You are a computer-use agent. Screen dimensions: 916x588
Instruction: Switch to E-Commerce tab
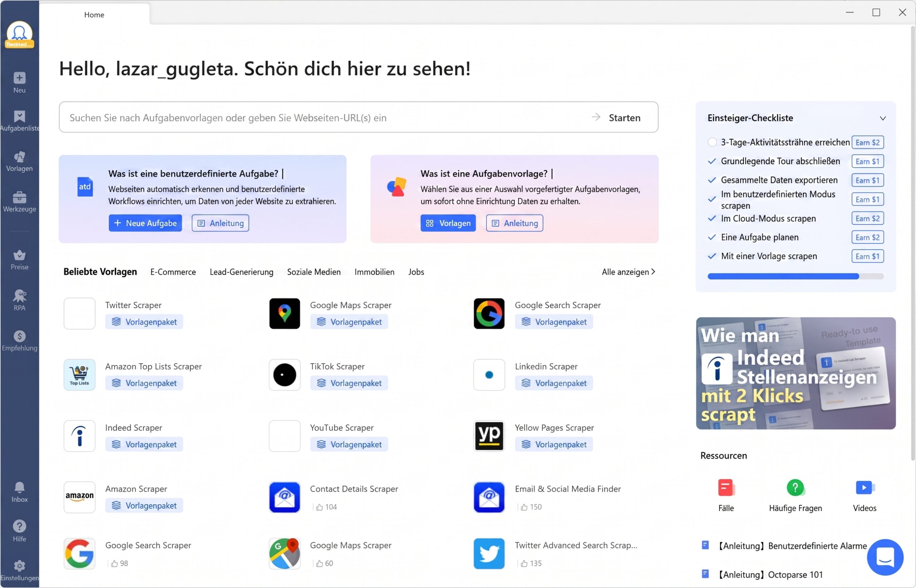[x=173, y=272]
